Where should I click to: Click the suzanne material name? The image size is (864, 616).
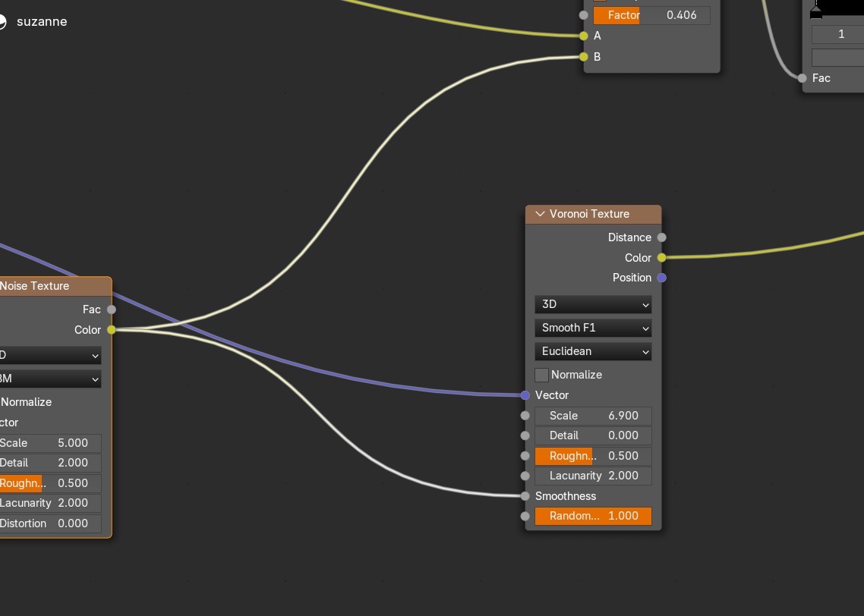coord(42,22)
